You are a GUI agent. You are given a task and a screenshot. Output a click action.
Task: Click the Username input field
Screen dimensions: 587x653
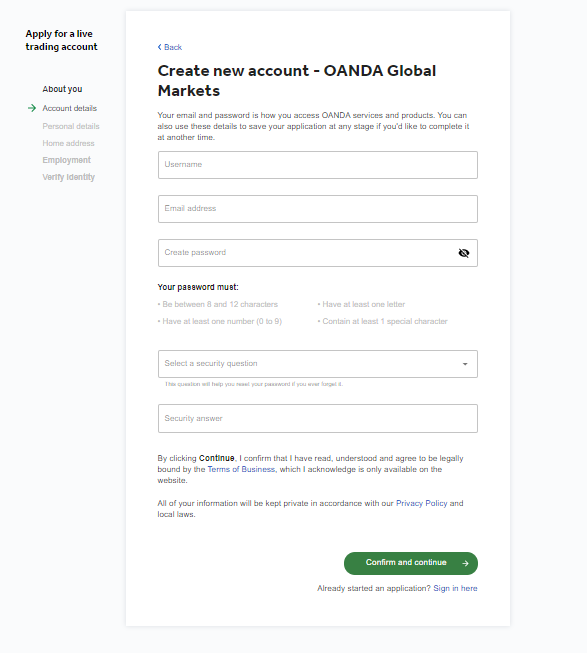pos(318,165)
